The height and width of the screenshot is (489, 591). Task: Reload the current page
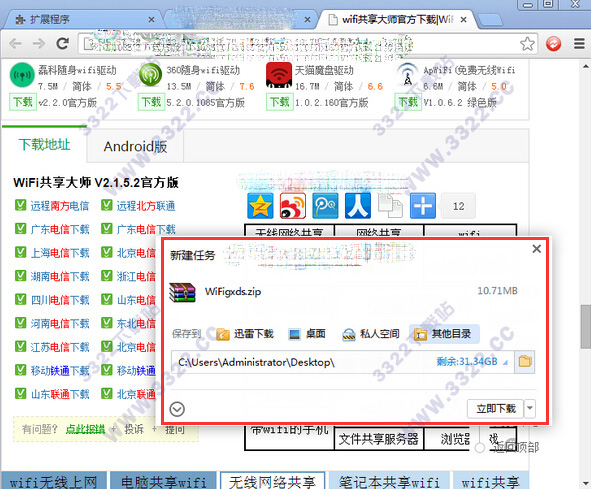click(x=63, y=44)
